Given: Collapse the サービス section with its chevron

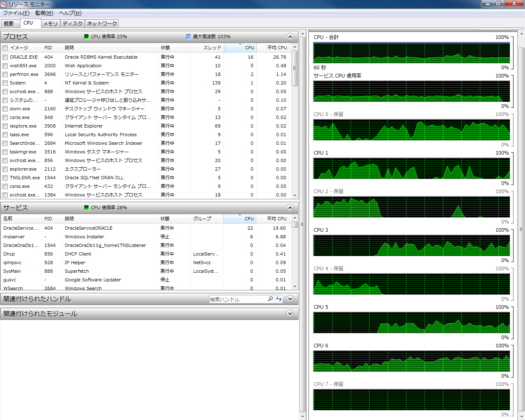Looking at the screenshot, I should (x=290, y=208).
